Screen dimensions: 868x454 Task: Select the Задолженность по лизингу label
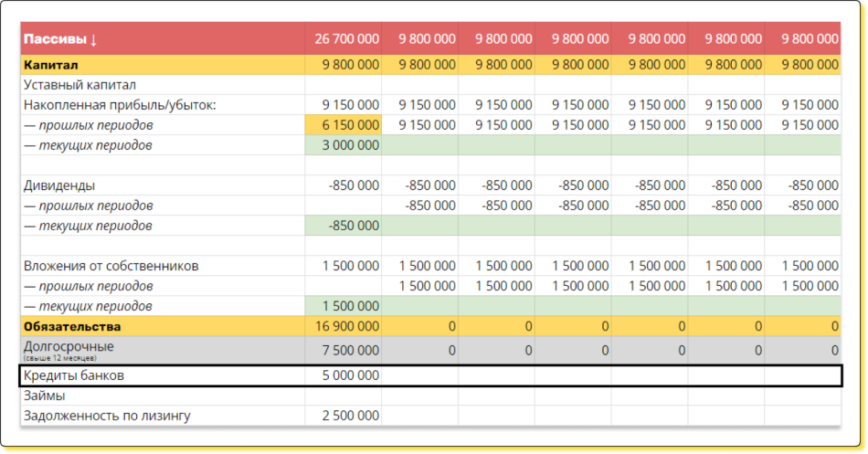[x=108, y=416]
